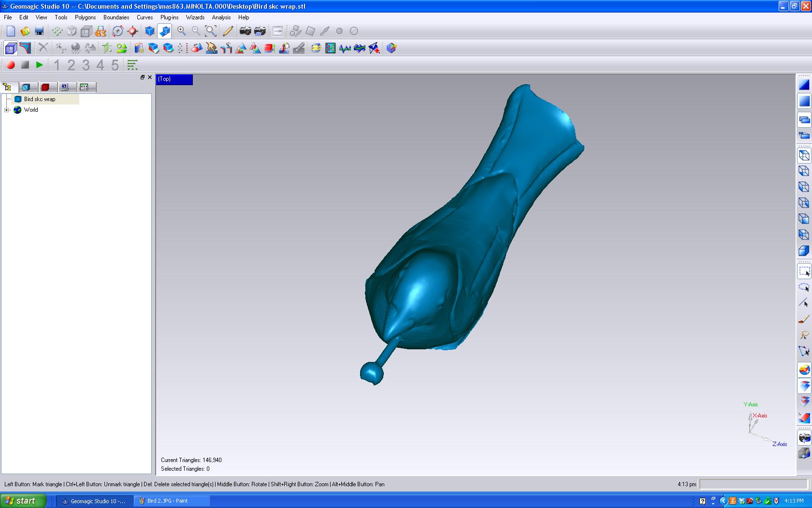
Task: Select the paintbrush selection tool
Action: (x=804, y=319)
